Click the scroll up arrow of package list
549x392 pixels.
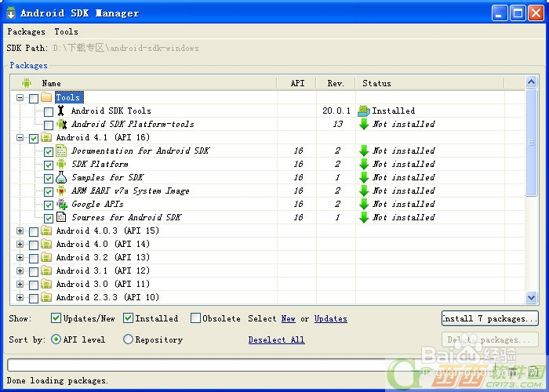pos(531,82)
